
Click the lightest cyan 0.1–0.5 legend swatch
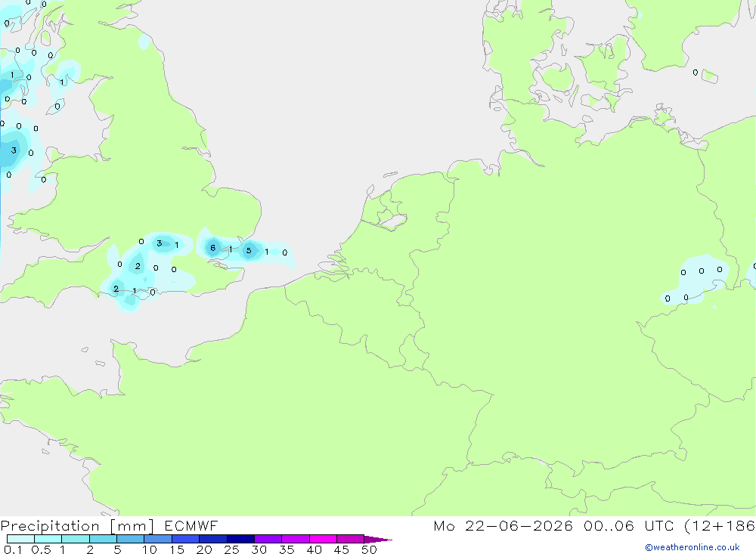pos(20,539)
